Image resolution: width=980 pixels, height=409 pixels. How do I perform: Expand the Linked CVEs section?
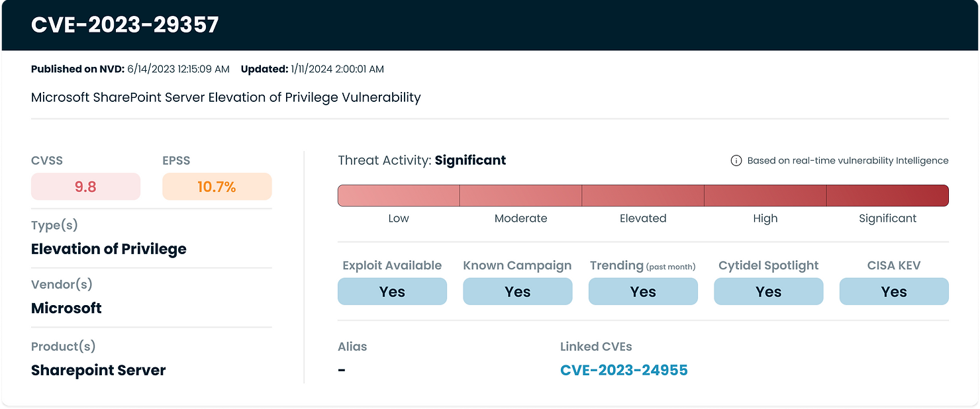coord(595,346)
